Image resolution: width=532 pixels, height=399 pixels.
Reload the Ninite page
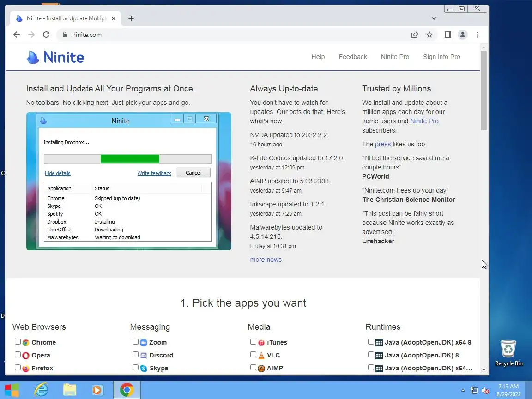[46, 35]
